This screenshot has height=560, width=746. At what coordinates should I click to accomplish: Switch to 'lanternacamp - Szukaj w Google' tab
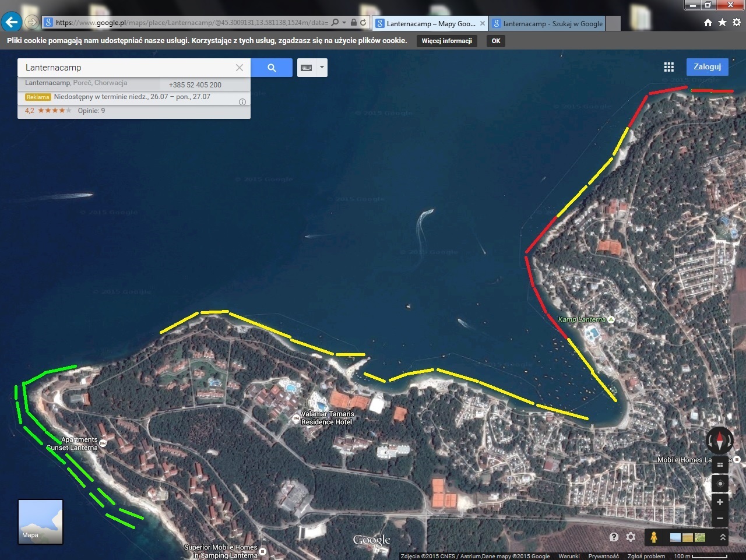pos(548,24)
